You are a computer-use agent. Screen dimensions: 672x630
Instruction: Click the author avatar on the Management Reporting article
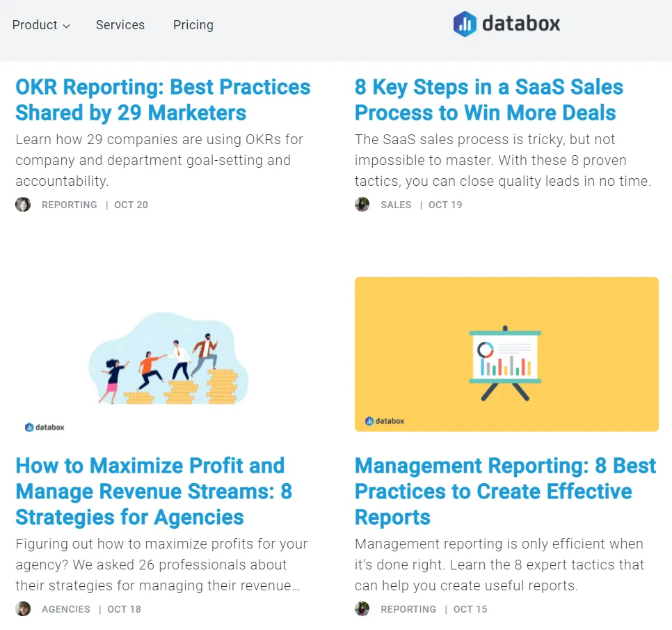(362, 608)
